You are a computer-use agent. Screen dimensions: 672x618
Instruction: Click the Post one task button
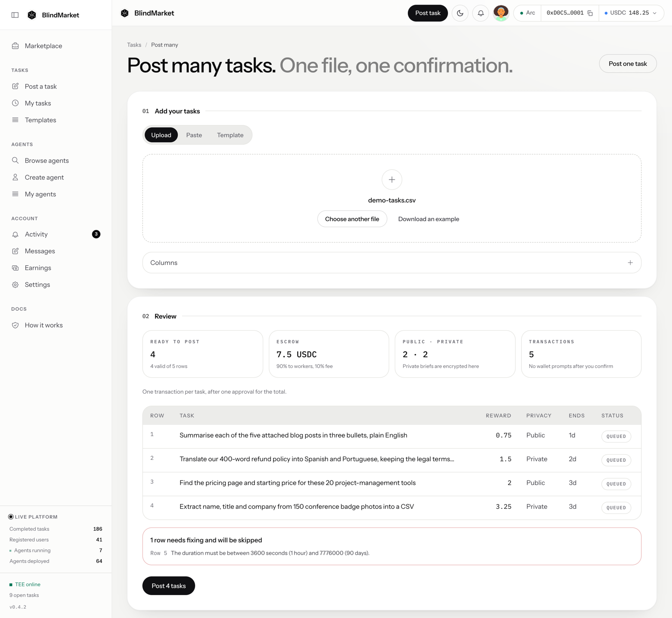coord(628,63)
